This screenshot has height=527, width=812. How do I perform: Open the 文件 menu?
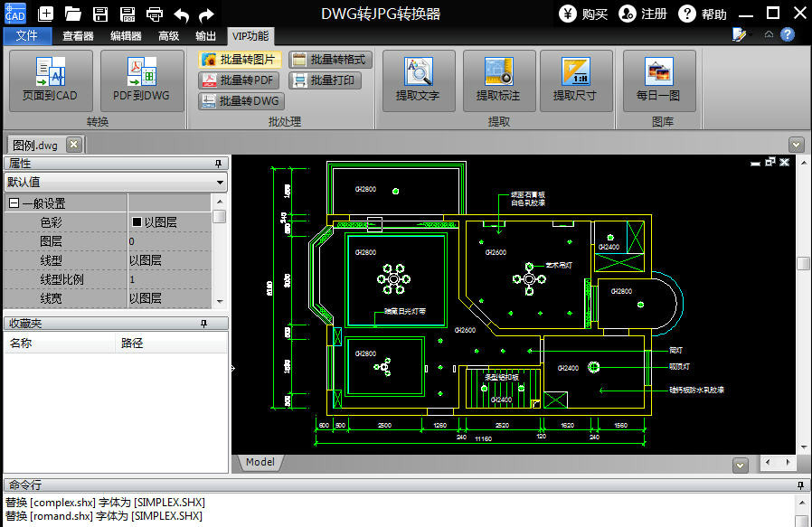[x=27, y=36]
